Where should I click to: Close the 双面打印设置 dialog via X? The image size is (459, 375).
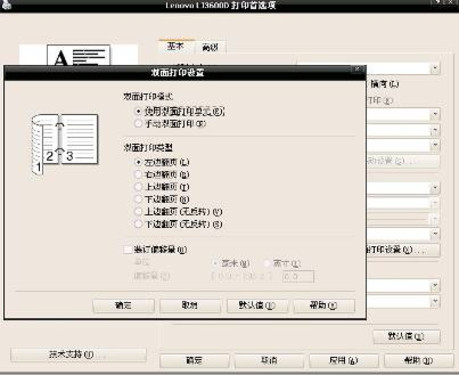tap(357, 69)
